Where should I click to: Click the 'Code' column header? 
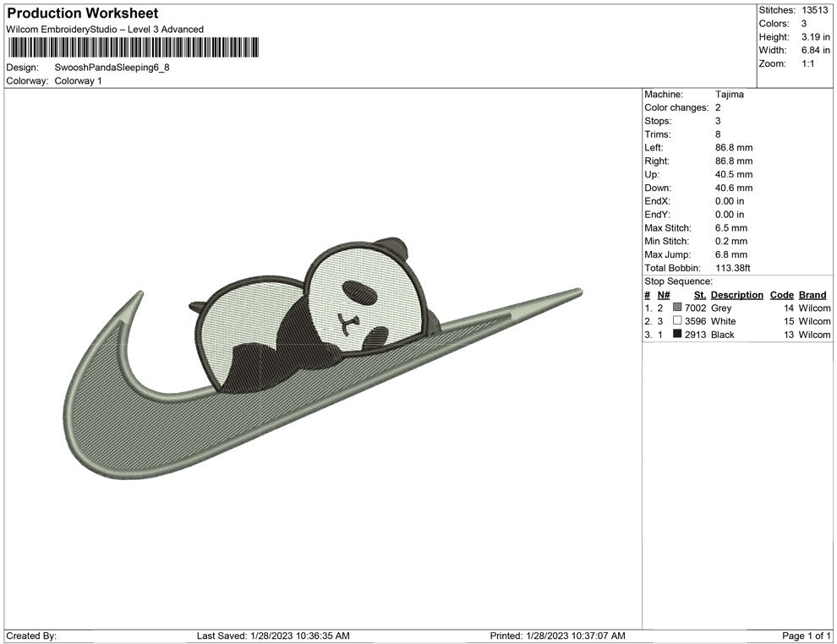coord(782,295)
